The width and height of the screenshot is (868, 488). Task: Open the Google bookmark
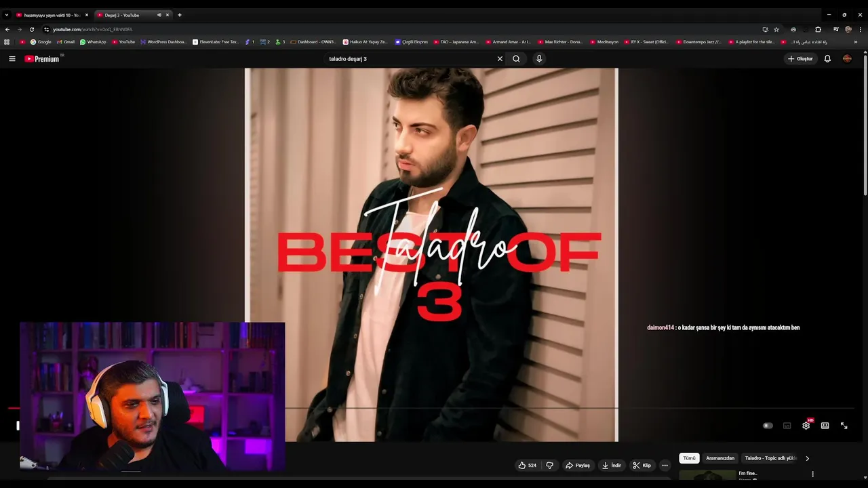click(41, 42)
